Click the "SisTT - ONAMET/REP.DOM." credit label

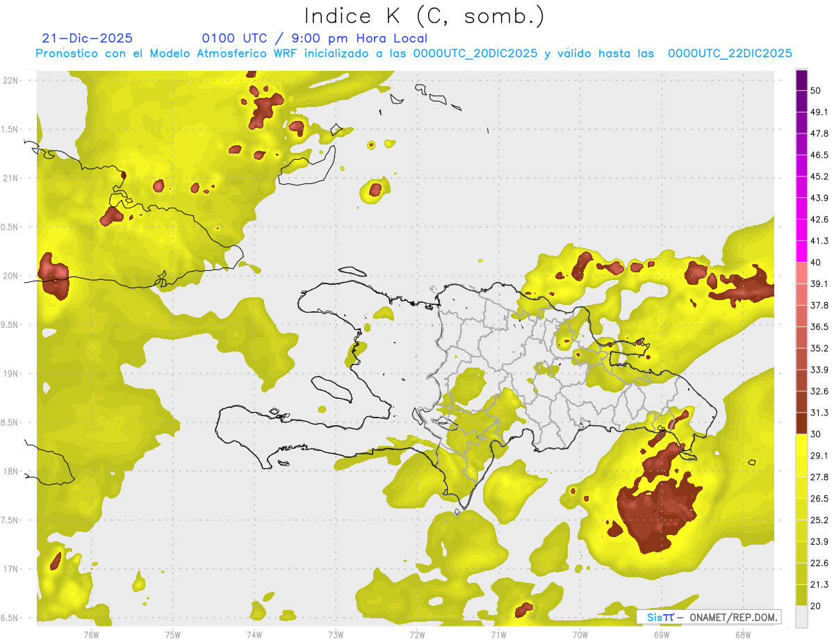click(710, 617)
